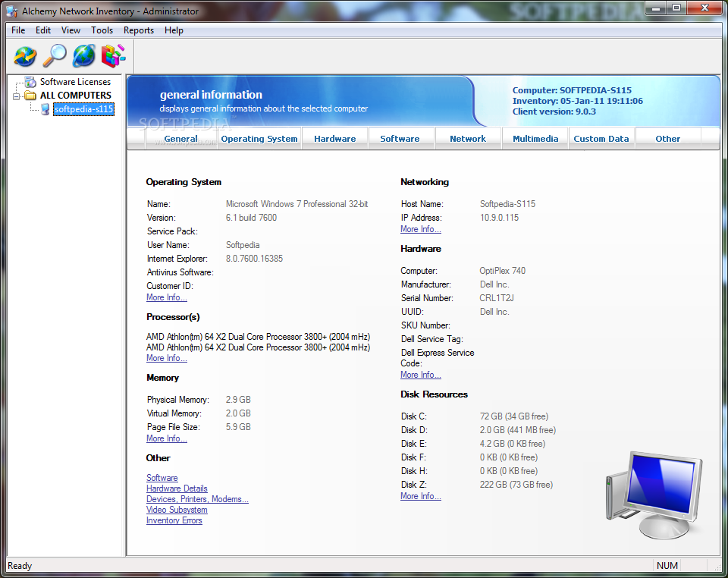The image size is (728, 578).
Task: Click the blue globe network toolbar icon
Action: pyautogui.click(x=84, y=56)
